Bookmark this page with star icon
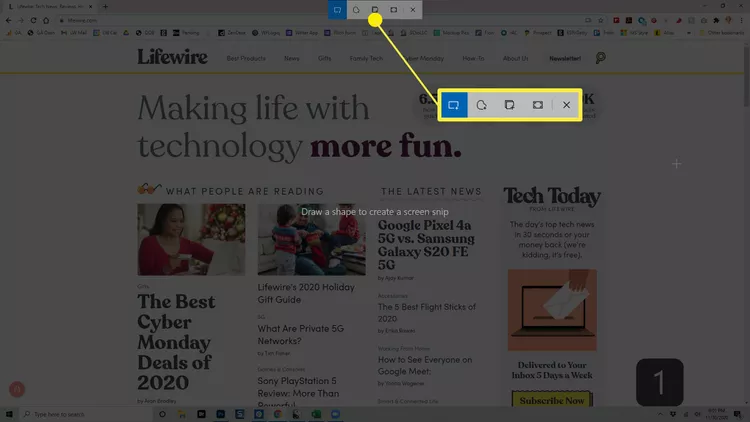 (601, 20)
